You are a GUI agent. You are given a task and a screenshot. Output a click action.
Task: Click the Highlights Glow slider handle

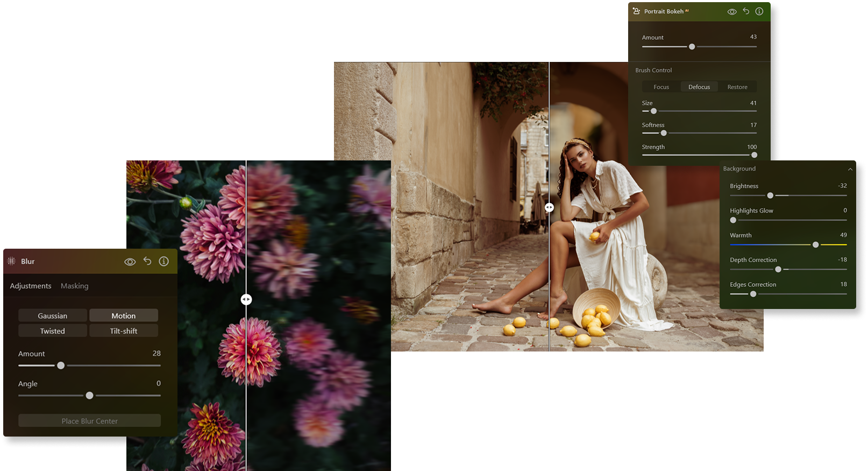[733, 220]
